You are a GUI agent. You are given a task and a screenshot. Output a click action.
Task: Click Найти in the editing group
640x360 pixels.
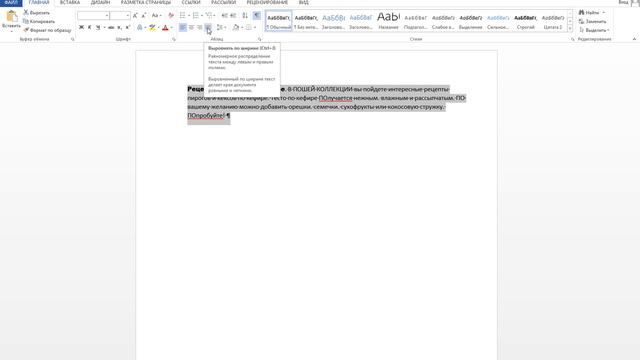tap(591, 13)
